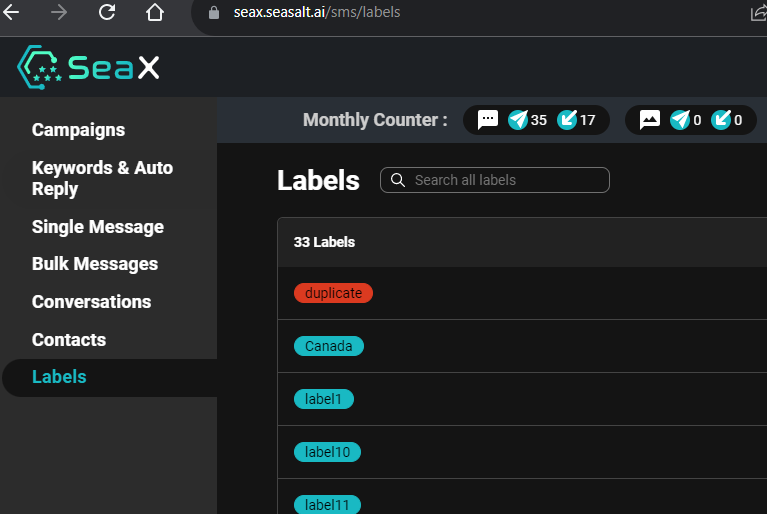Select the Canada label tag
Viewport: 767px width, 514px height.
[329, 346]
